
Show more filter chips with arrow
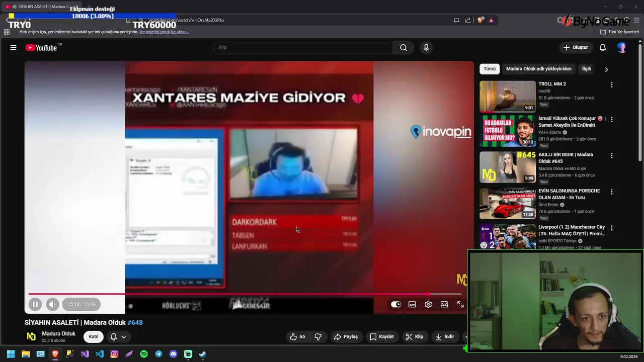pyautogui.click(x=606, y=69)
